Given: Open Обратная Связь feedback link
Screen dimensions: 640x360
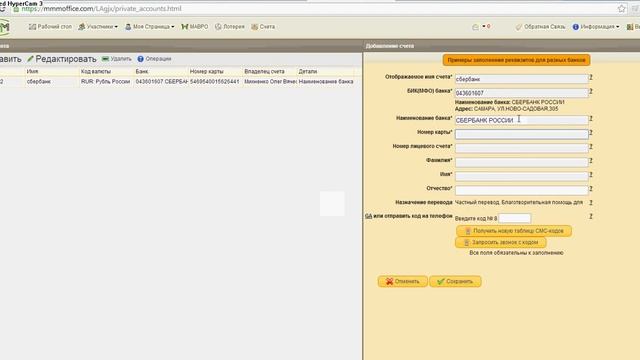Looking at the screenshot, I should click(x=540, y=27).
